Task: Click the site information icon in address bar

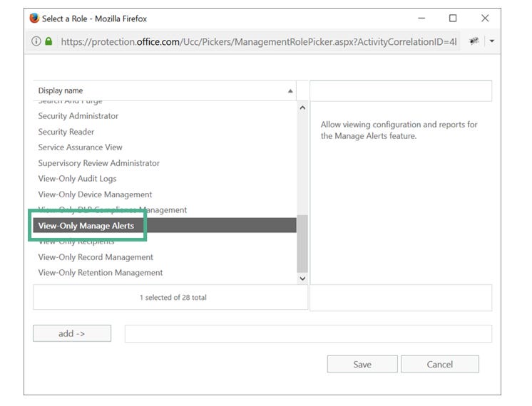Action: 36,41
